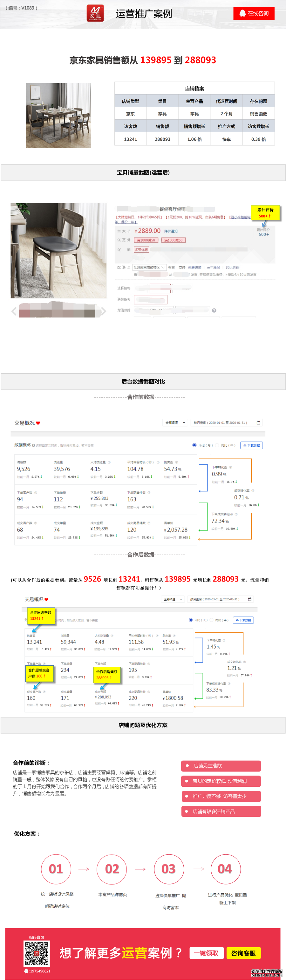The height and width of the screenshot is (980, 286).
Task: Click the yellow 咨询客服 button
Action: (x=244, y=953)
